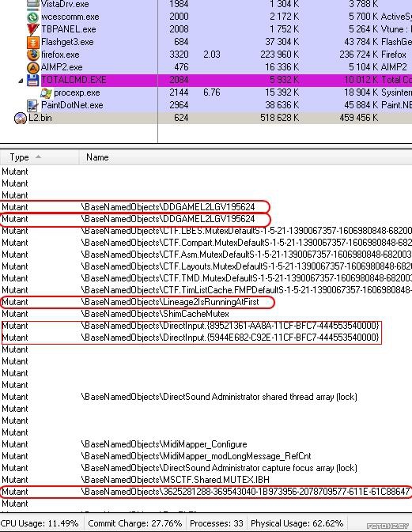Image resolution: width=412 pixels, height=532 pixels.
Task: Select the CTF.Layouts.MutexDefault handle
Action: pos(247,266)
